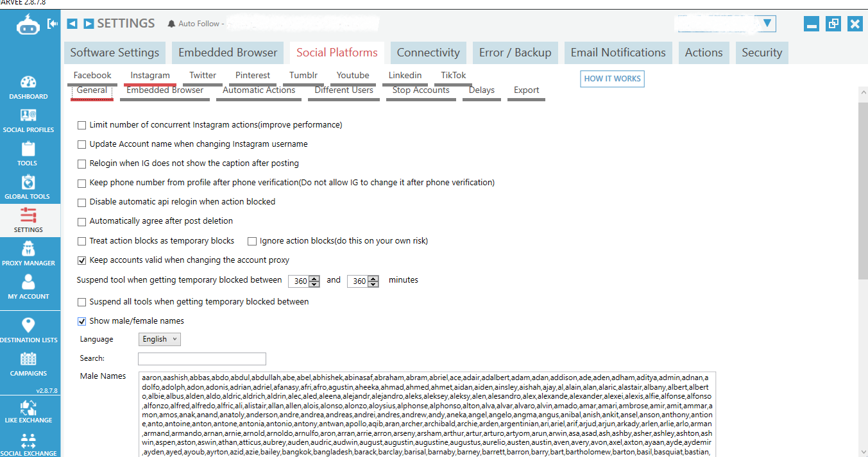The height and width of the screenshot is (457, 868).
Task: Open the Connectivity tab
Action: (428, 53)
